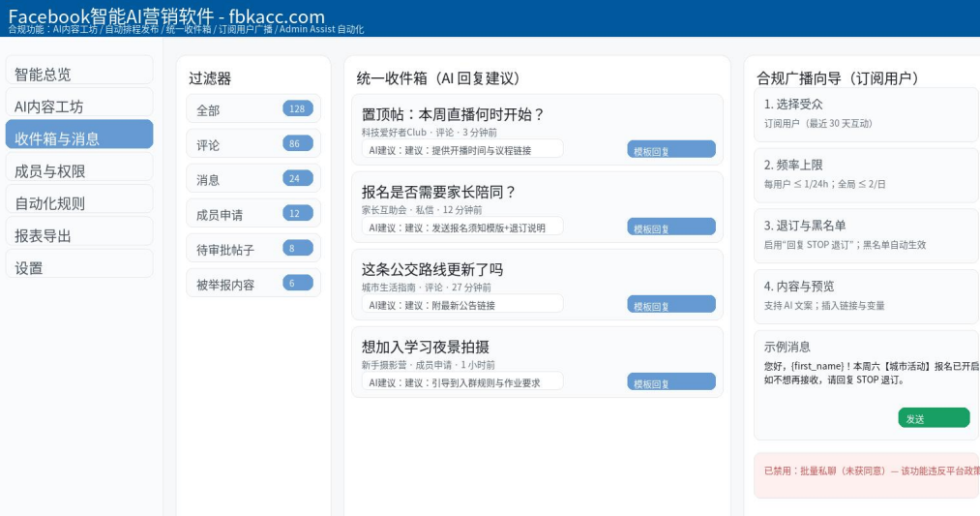
Task: Filter inbox by 评论
Action: [252, 143]
